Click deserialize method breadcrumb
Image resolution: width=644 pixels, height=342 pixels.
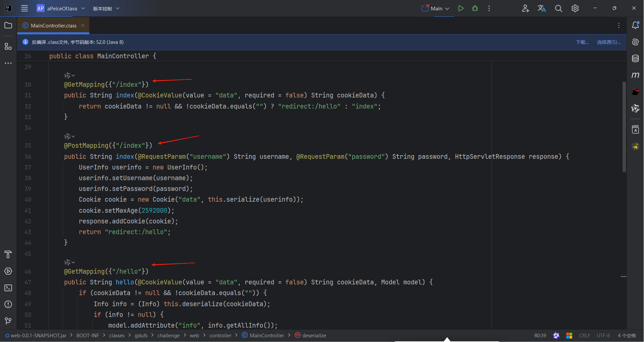tap(310, 336)
